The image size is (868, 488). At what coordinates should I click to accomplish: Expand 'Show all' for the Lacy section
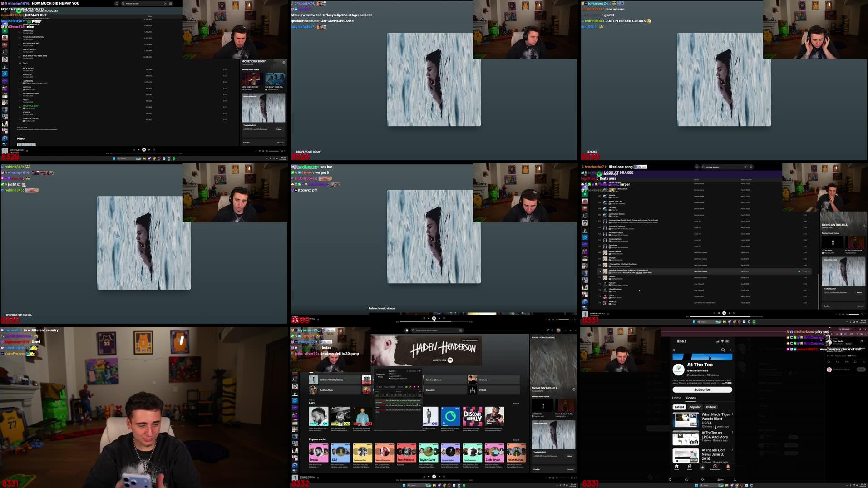pos(515,403)
